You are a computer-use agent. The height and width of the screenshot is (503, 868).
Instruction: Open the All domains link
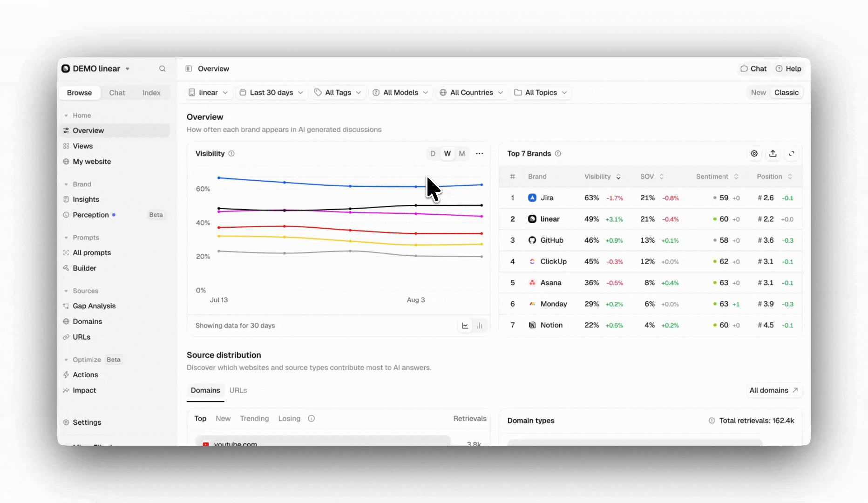pos(773,390)
